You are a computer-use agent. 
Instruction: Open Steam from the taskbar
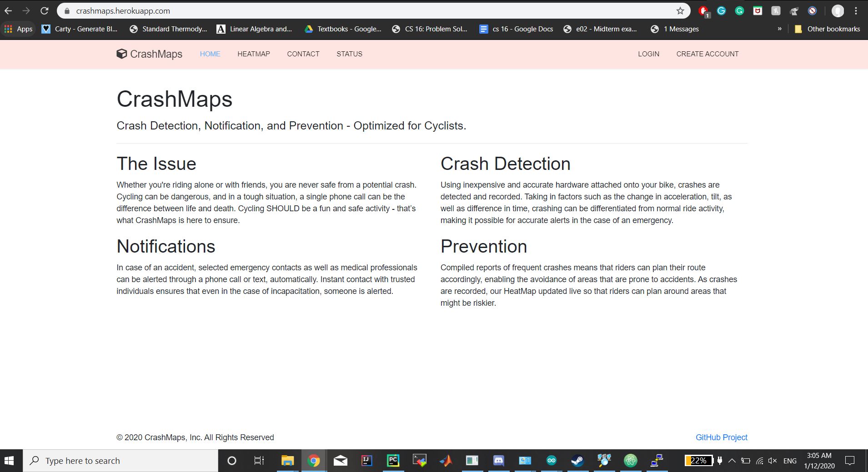click(x=577, y=461)
